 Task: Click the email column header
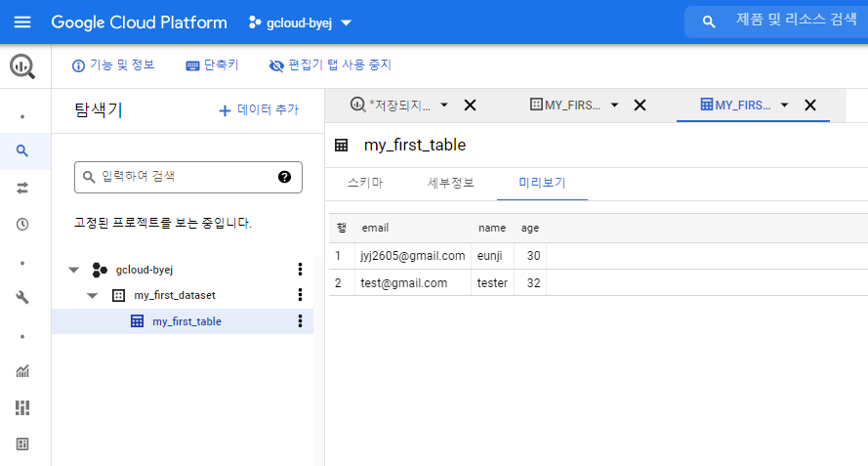click(x=375, y=228)
